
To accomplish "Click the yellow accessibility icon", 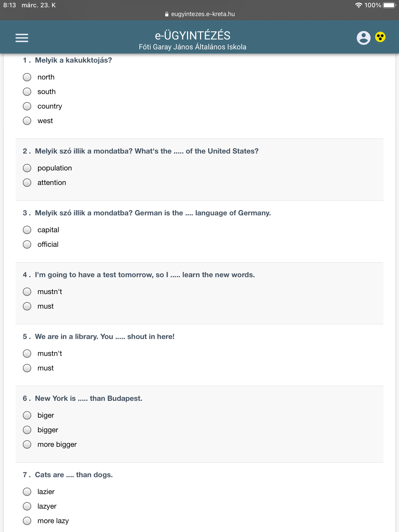I will coord(380,37).
